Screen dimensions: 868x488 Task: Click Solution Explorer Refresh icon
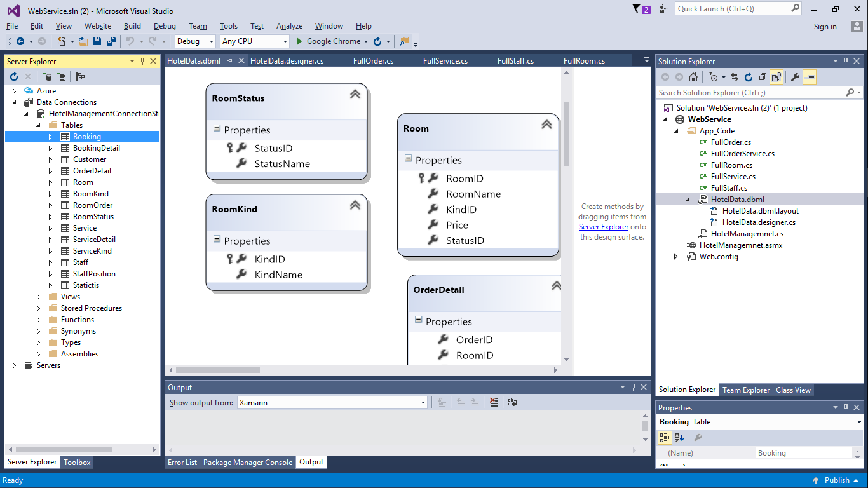point(749,77)
